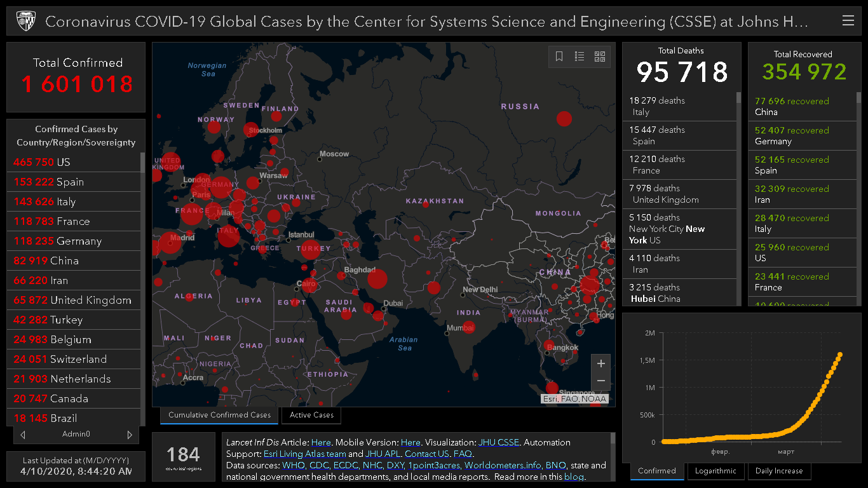Image resolution: width=868 pixels, height=488 pixels.
Task: Zoom in on the map with plus button
Action: pyautogui.click(x=600, y=364)
